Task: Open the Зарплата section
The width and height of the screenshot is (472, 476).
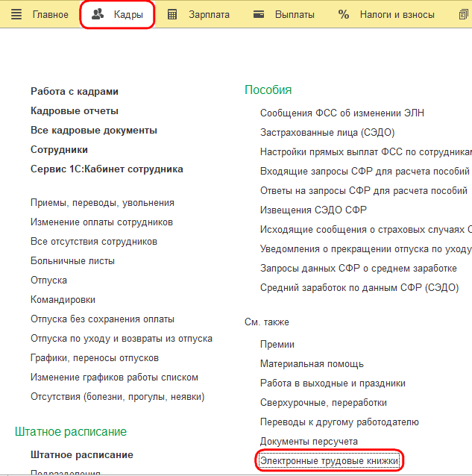Action: tap(209, 15)
